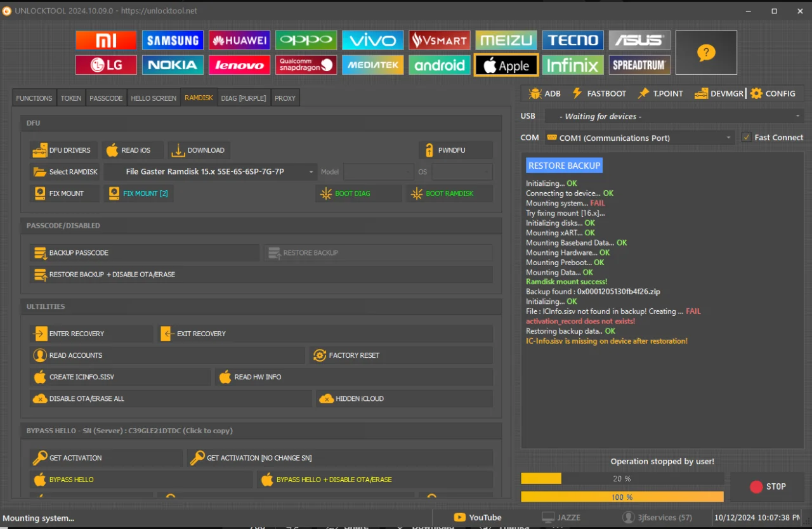Open the OS version dropdown
812x529 pixels.
[462, 172]
